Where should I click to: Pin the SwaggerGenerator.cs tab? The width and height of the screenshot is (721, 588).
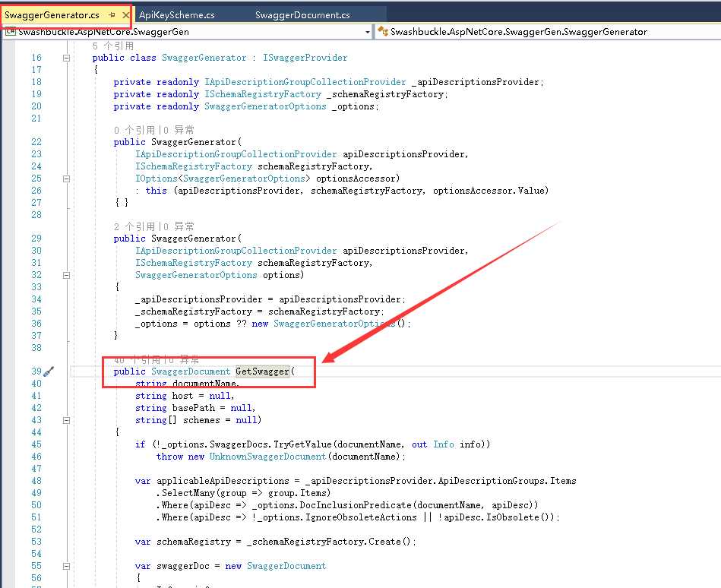point(112,15)
